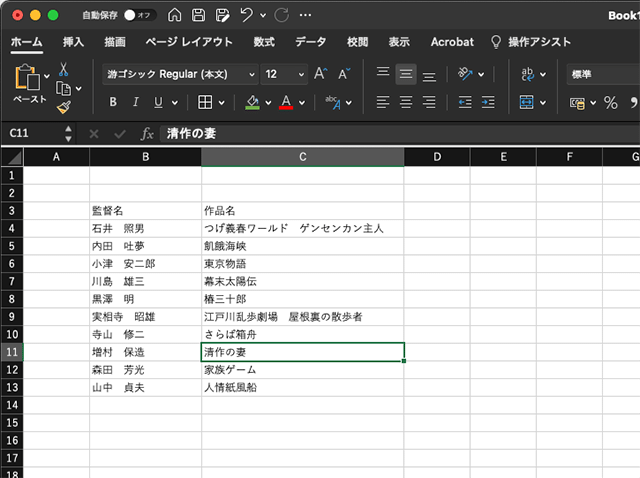Click the ペースト paste button
The width and height of the screenshot is (640, 478).
[29, 86]
